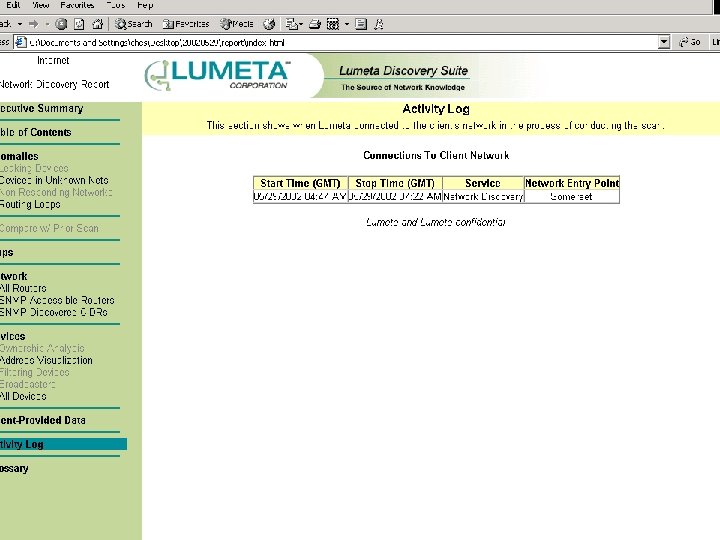This screenshot has height=540, width=720.
Task: Open the Search toolbar button
Action: 133,24
